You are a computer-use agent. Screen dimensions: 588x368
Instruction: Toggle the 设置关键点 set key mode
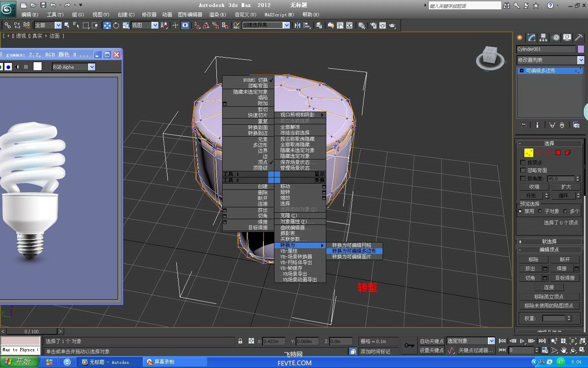(432, 350)
